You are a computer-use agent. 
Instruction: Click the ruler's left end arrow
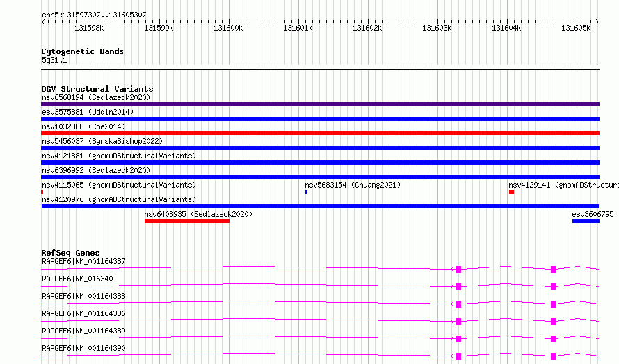click(x=42, y=22)
